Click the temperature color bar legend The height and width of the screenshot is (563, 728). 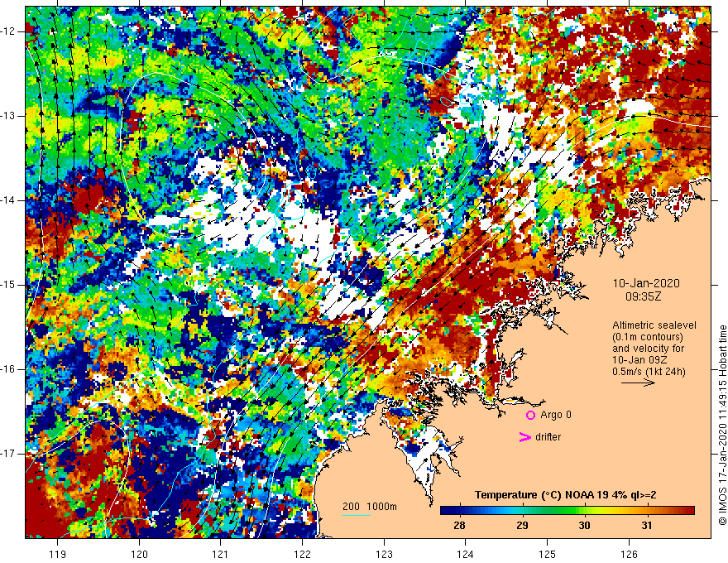(x=568, y=511)
